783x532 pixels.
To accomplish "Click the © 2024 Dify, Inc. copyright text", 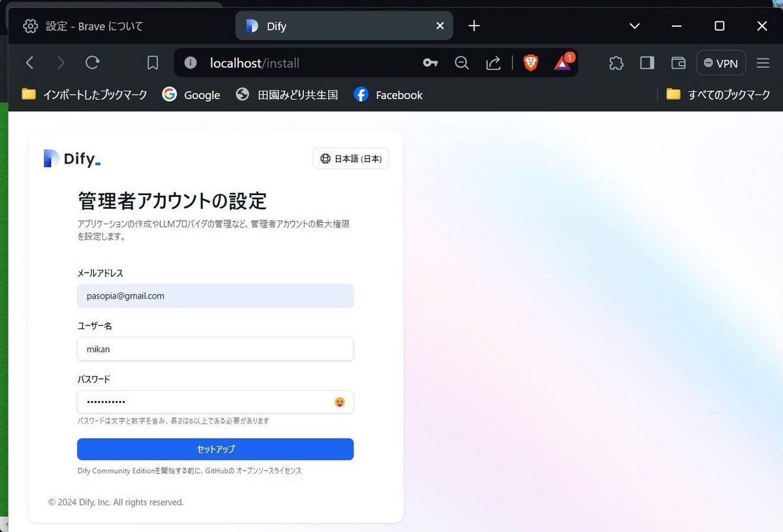I will click(116, 503).
